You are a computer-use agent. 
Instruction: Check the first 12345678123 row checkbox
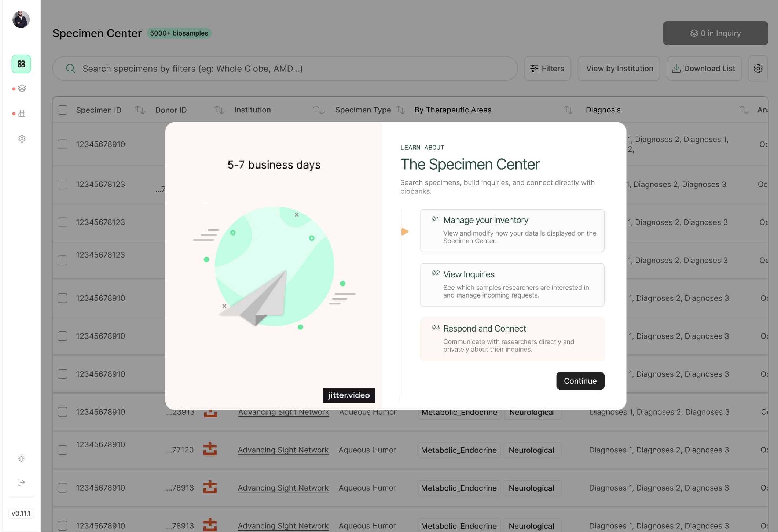63,184
